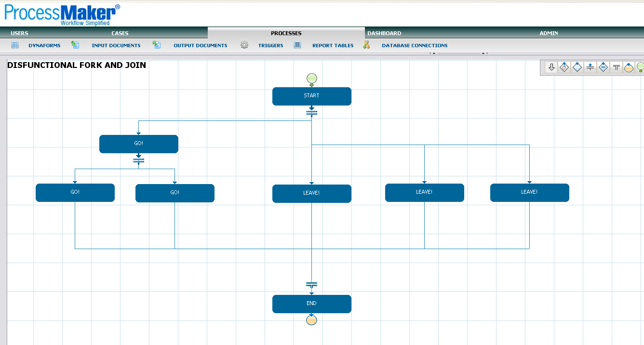Click the Database Connections icon
Screen dimensions: 644x345
(366, 45)
